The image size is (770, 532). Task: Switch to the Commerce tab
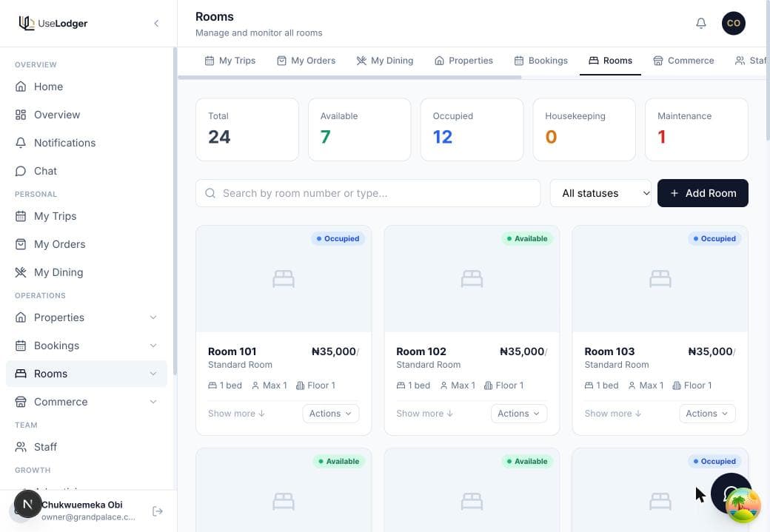point(683,61)
